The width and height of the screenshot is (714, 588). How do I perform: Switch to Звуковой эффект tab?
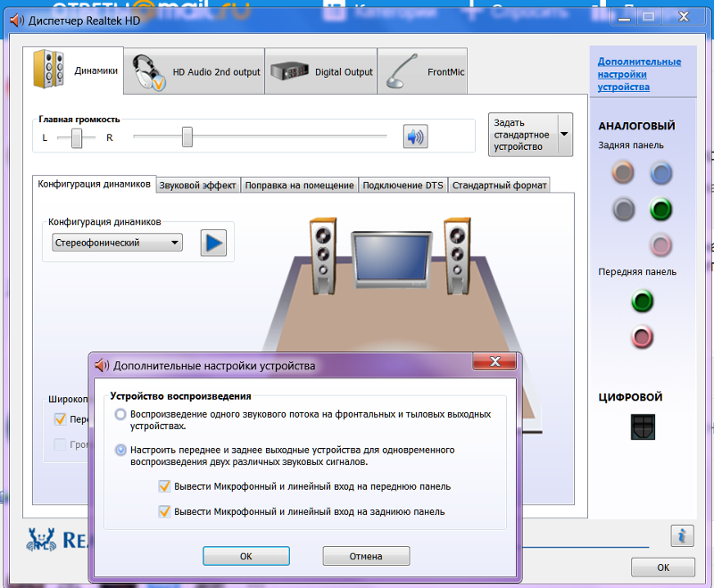(197, 186)
